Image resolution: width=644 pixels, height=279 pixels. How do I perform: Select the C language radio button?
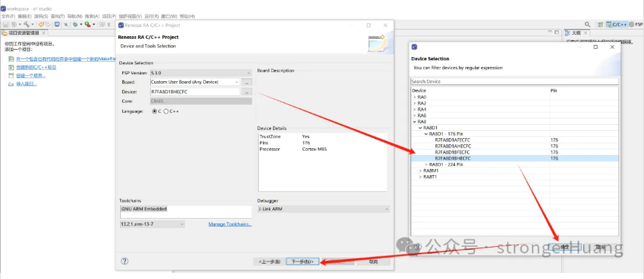[154, 111]
